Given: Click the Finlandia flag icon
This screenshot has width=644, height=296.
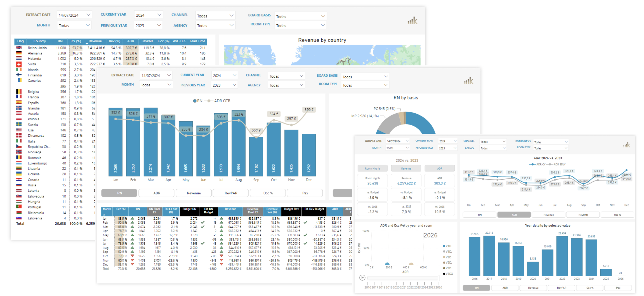Looking at the screenshot, I should (19, 75).
